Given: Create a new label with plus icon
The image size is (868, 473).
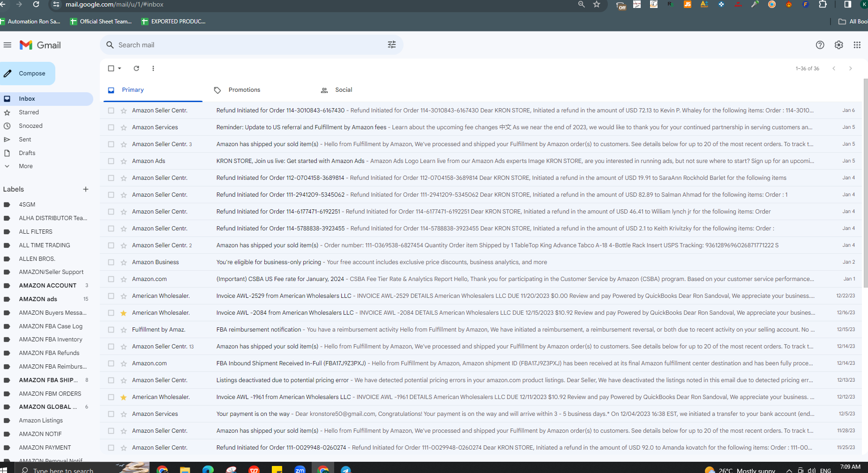Looking at the screenshot, I should click(86, 189).
